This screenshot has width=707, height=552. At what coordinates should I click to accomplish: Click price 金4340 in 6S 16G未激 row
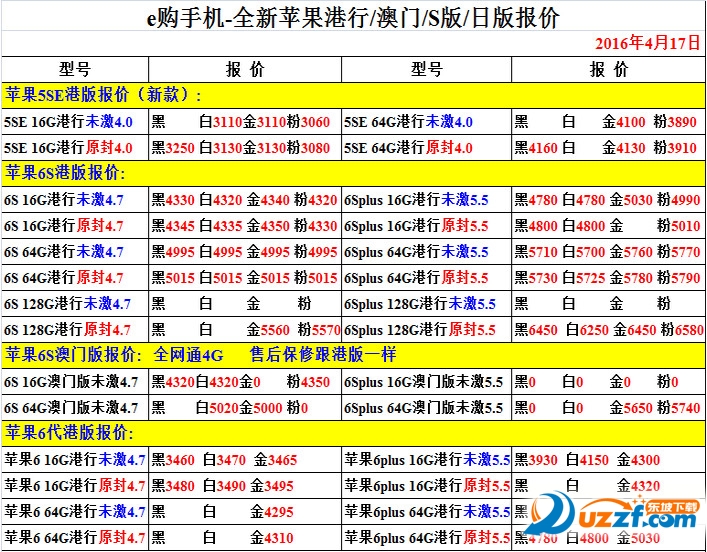coord(268,200)
